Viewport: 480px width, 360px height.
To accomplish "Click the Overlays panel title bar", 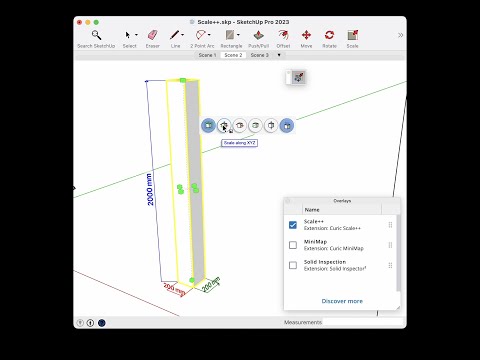I will 342,201.
